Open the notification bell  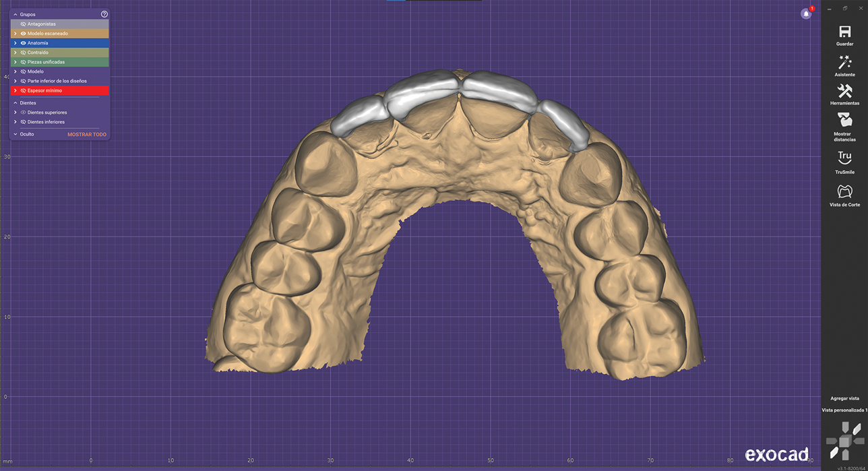(806, 14)
